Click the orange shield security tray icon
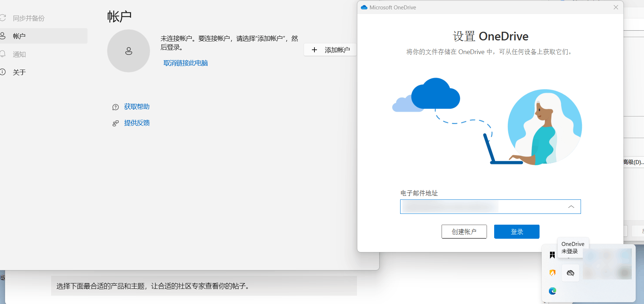The image size is (644, 304). pyautogui.click(x=553, y=273)
